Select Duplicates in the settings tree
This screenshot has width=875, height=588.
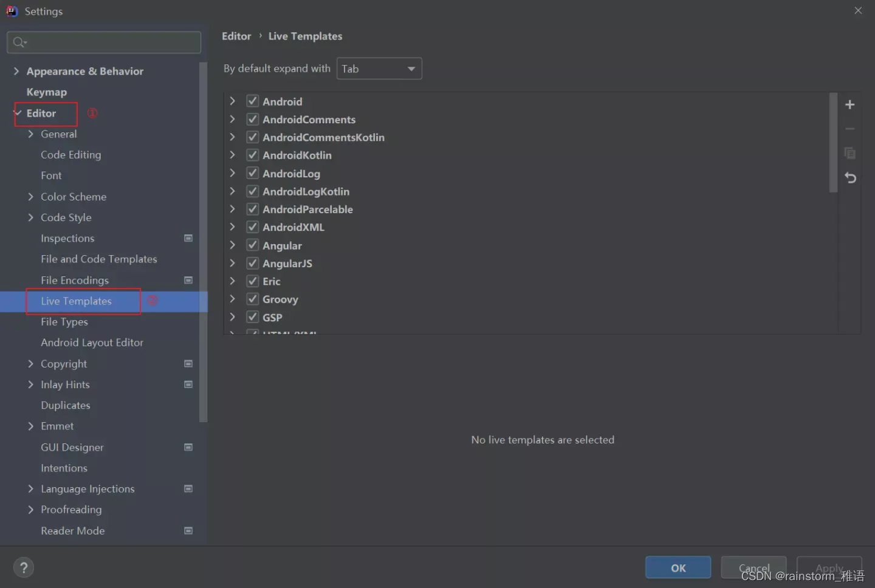(x=66, y=405)
